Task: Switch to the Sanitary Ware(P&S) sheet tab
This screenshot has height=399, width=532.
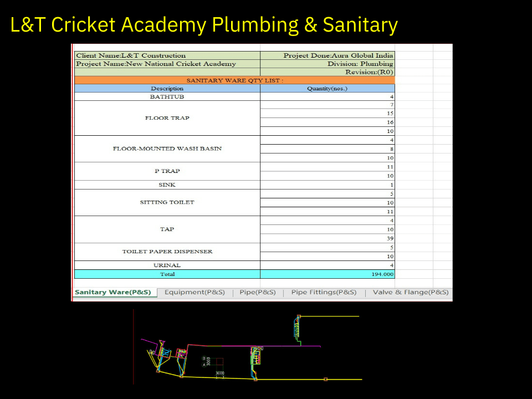Action: click(x=115, y=293)
